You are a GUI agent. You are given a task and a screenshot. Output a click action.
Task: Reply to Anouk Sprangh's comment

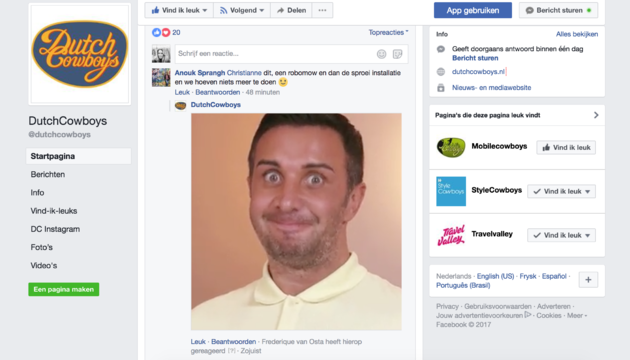coord(218,92)
